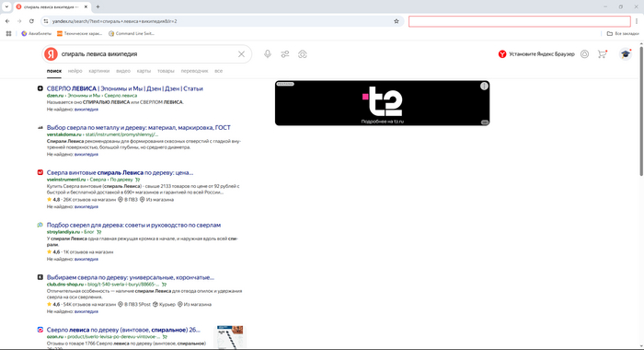The height and width of the screenshot is (350, 644).
Task: Open the Chrome three-dot menu
Action: click(637, 21)
